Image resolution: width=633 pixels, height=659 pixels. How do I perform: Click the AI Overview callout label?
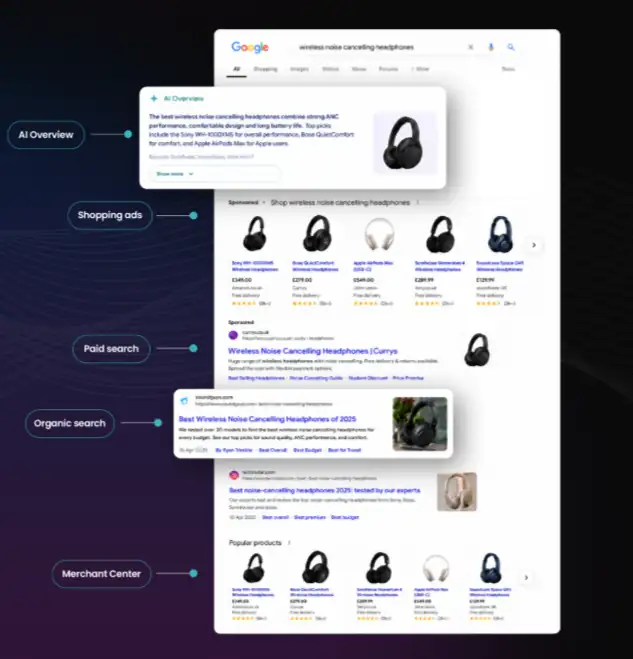(46, 135)
